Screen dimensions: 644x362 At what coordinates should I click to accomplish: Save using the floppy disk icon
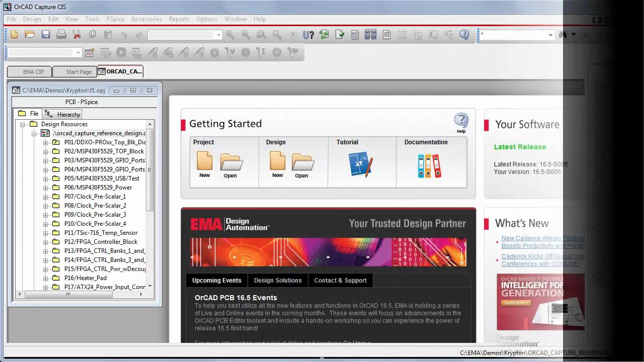point(46,34)
